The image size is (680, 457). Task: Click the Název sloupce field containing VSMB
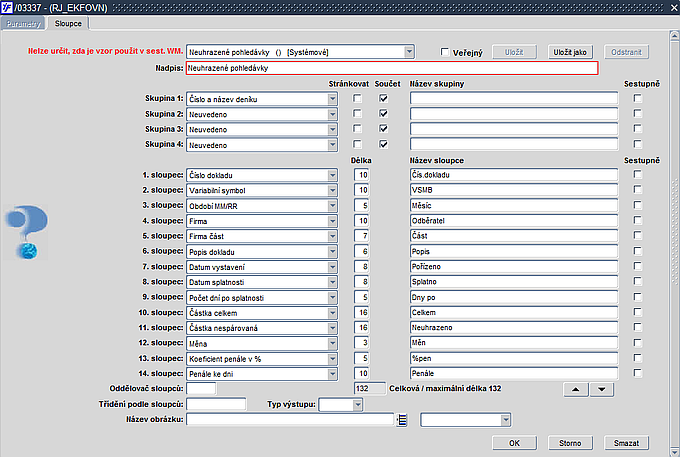tap(514, 190)
